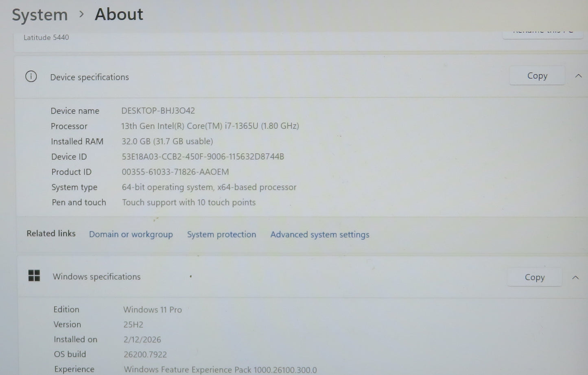Click the About breadcrumb label

tap(118, 14)
